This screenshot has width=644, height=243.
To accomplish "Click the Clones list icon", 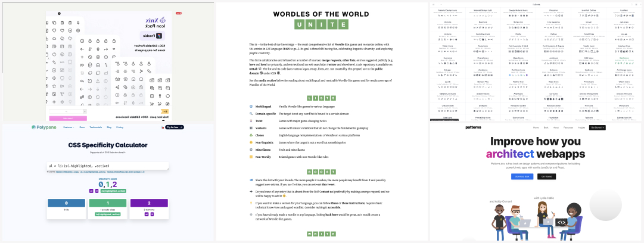I will [251, 135].
